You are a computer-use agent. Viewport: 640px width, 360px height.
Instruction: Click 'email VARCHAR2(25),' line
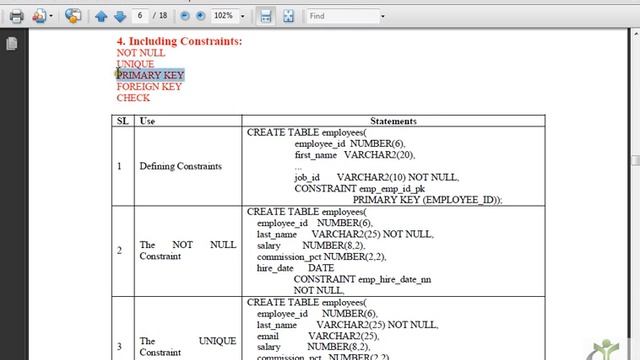318,336
